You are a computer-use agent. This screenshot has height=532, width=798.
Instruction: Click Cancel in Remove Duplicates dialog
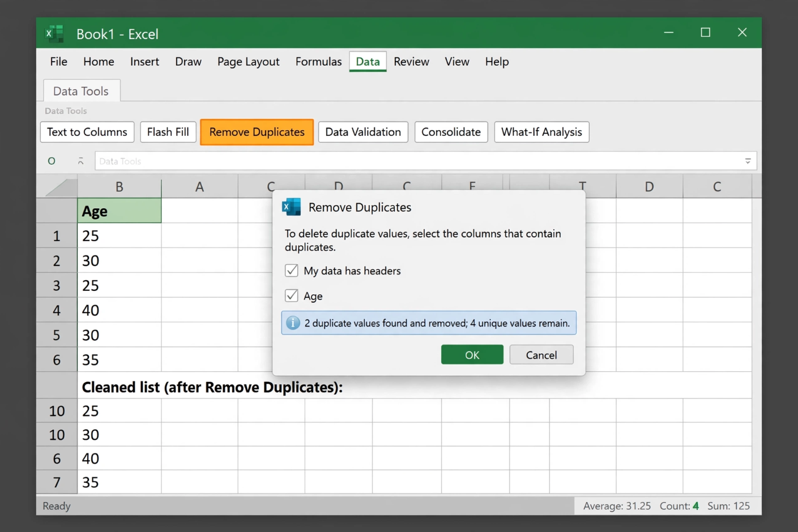(541, 355)
